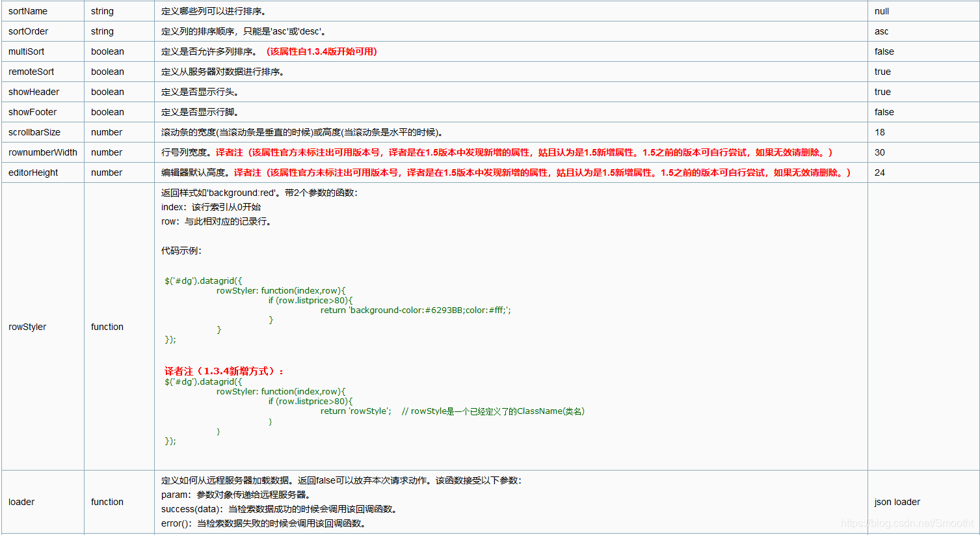Screen dimensions: 980x535
Task: Click the sortOrder description mentioning 'asc' or 'desc'
Action: pos(244,31)
